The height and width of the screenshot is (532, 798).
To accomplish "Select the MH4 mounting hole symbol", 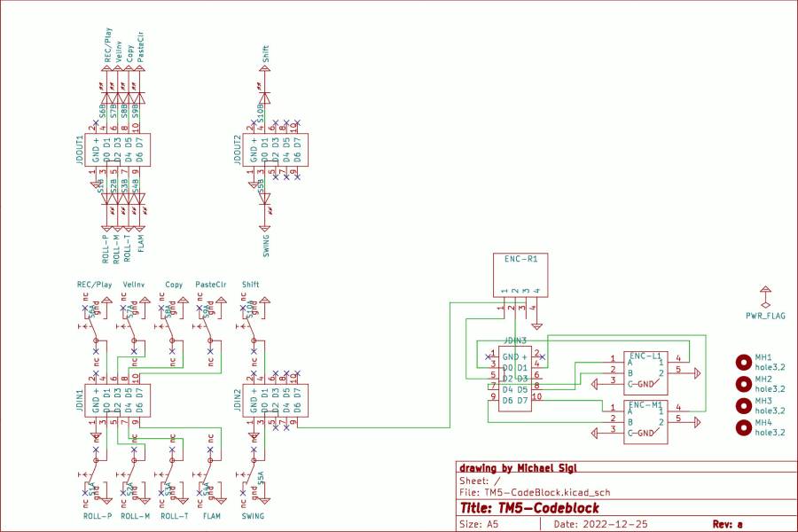I will (743, 428).
